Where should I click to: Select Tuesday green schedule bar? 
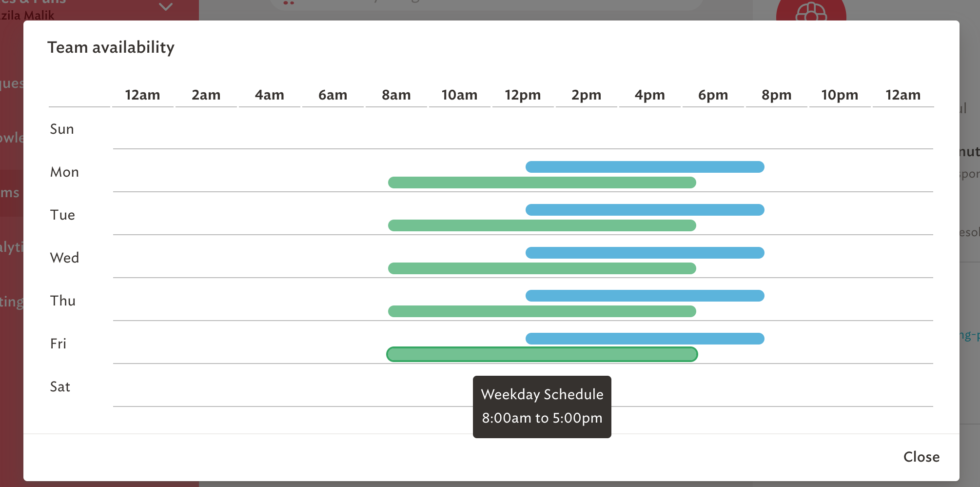click(x=542, y=225)
